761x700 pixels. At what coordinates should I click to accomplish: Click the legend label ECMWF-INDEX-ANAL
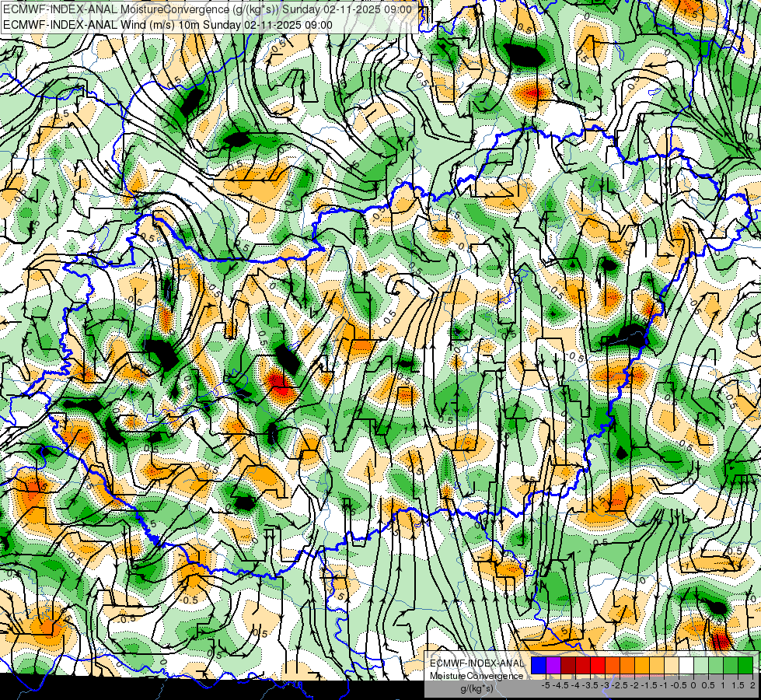click(x=476, y=663)
